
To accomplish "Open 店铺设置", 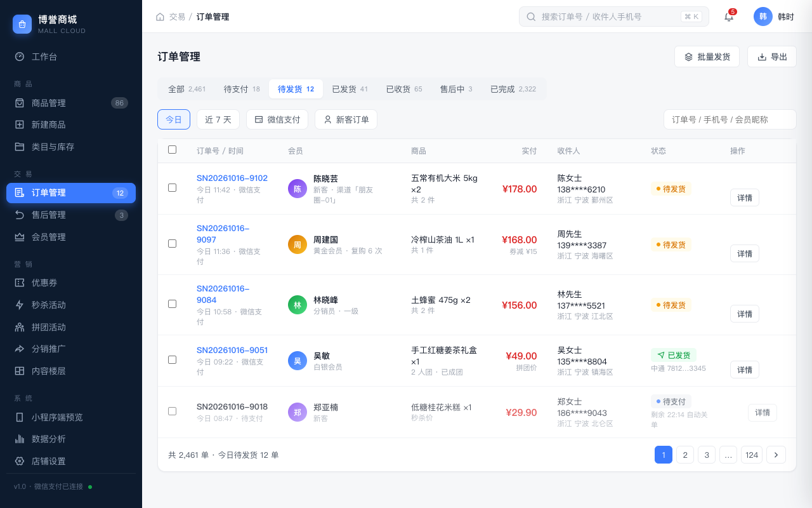I will (x=71, y=461).
